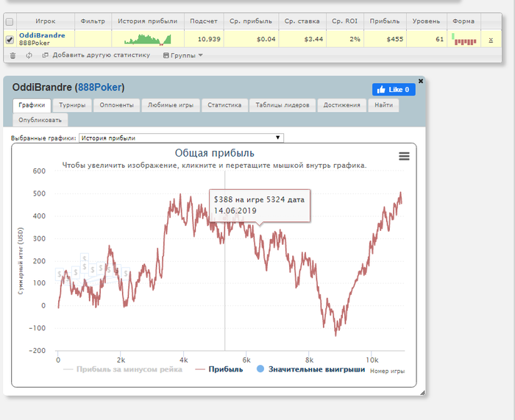Sort by the Подсчет column header
The image size is (515, 420).
[204, 21]
